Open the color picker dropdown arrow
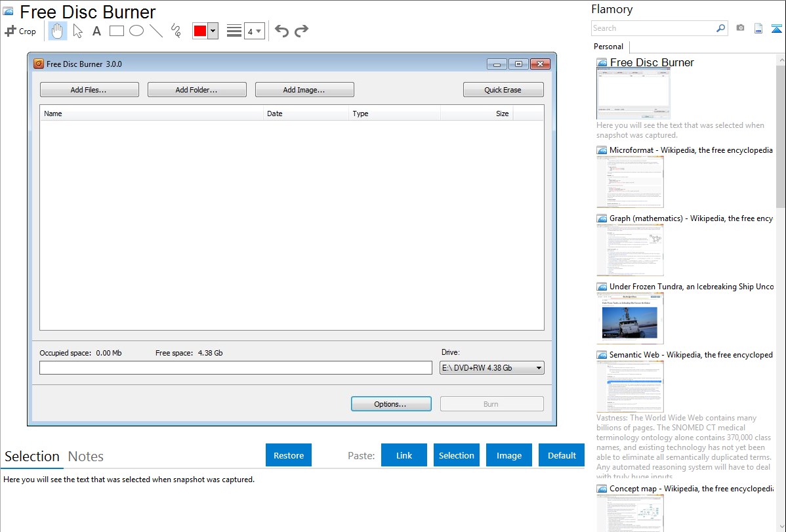The height and width of the screenshot is (532, 786). (213, 31)
